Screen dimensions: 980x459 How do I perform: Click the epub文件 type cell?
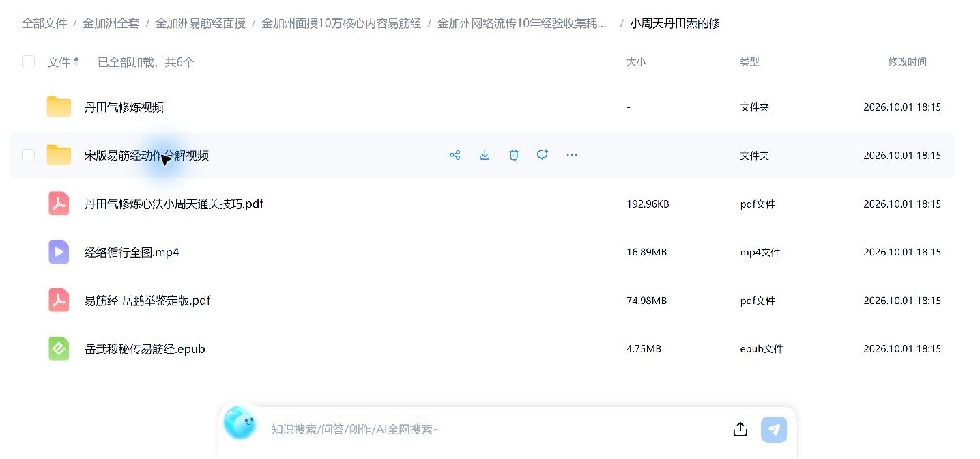click(761, 349)
